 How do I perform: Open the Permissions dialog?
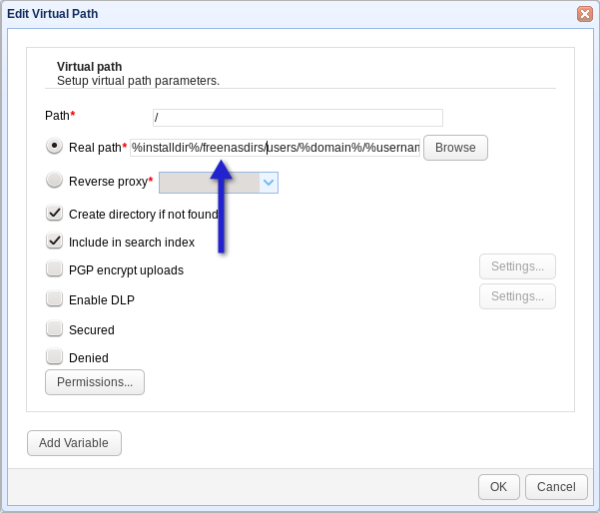click(x=95, y=382)
